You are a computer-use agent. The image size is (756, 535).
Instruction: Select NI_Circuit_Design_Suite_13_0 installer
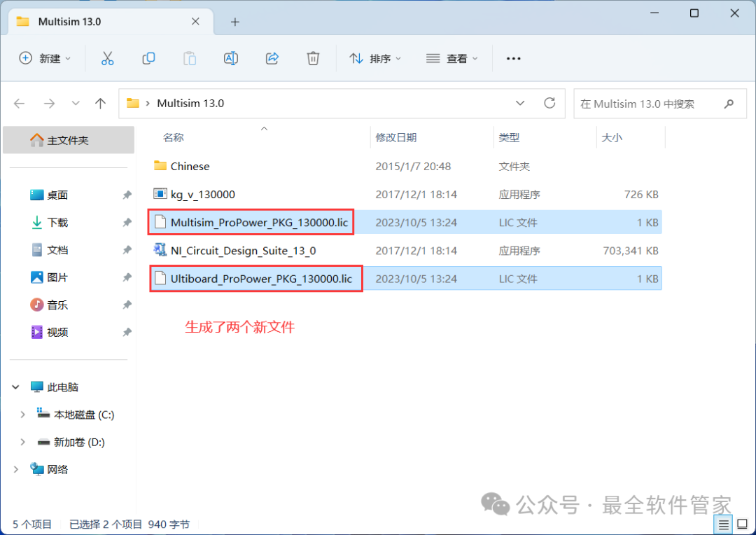pos(406,251)
